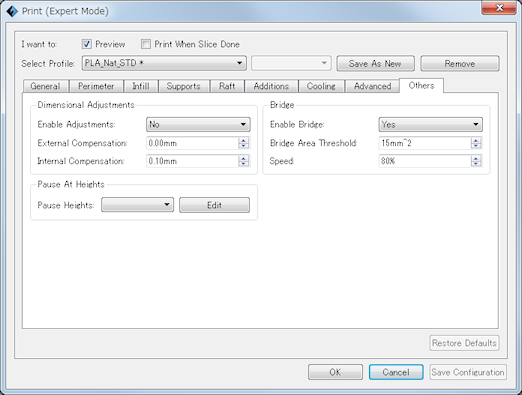This screenshot has width=522, height=395.
Task: Enable Print When Slice Done checkbox
Action: tap(146, 44)
